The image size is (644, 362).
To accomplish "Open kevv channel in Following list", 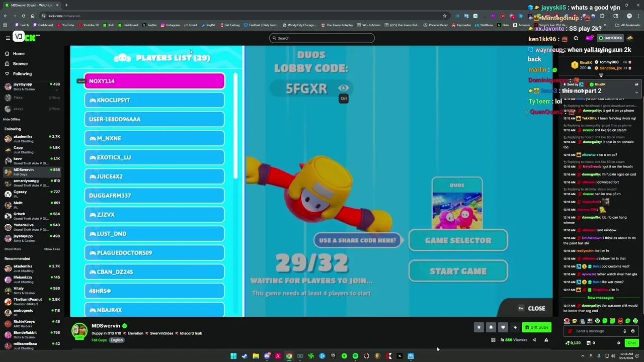I will [32, 161].
